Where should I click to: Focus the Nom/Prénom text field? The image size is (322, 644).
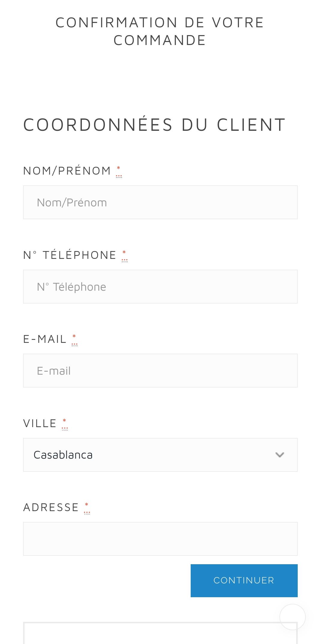point(160,202)
